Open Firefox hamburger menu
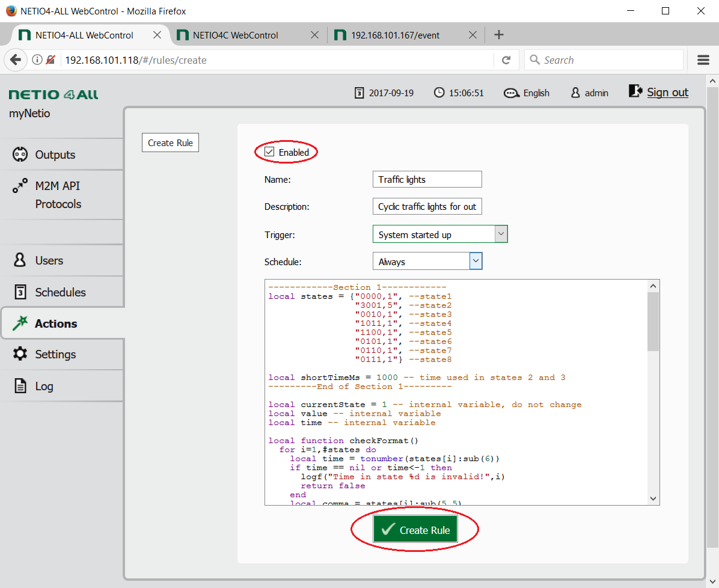Image resolution: width=719 pixels, height=588 pixels. [703, 60]
